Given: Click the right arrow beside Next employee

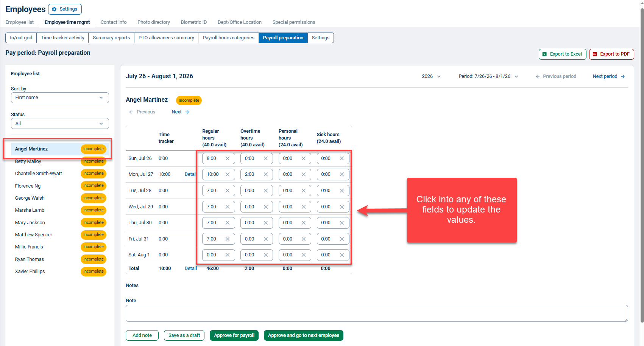Looking at the screenshot, I should pyautogui.click(x=187, y=112).
